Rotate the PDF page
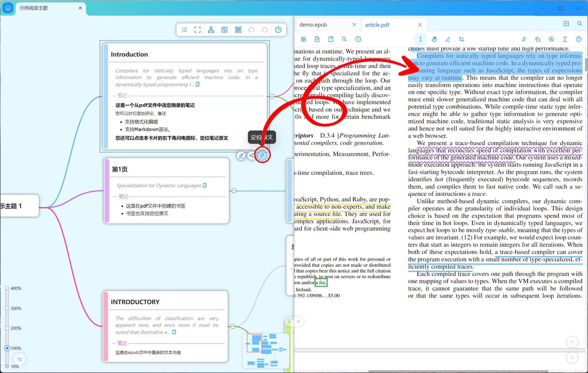This screenshot has height=373, width=588. tap(538, 39)
